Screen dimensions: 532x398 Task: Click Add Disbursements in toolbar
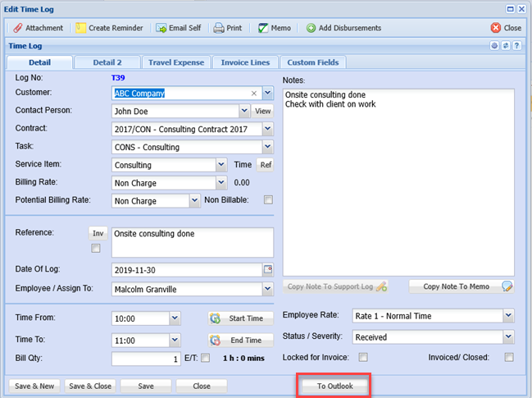coord(343,28)
